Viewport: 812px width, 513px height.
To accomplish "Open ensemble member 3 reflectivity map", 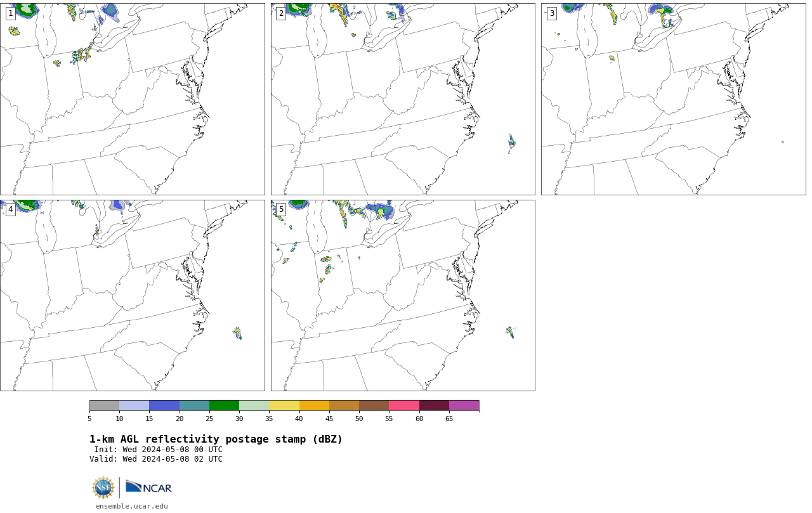I will click(x=674, y=99).
